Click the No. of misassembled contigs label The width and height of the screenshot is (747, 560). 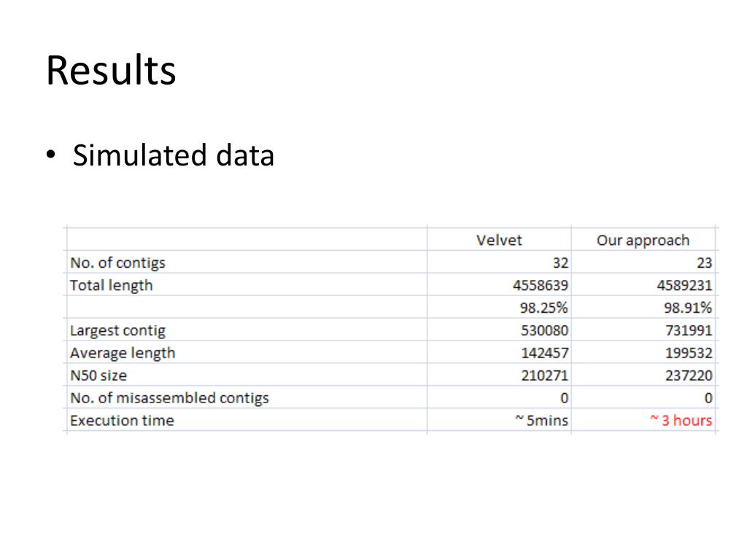pos(169,398)
